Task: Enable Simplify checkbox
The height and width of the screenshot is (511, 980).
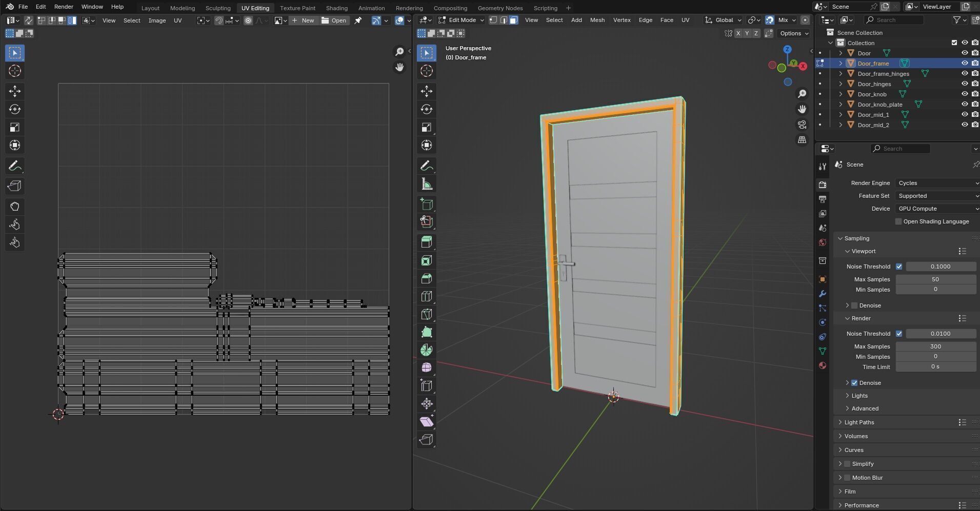Action: click(847, 464)
